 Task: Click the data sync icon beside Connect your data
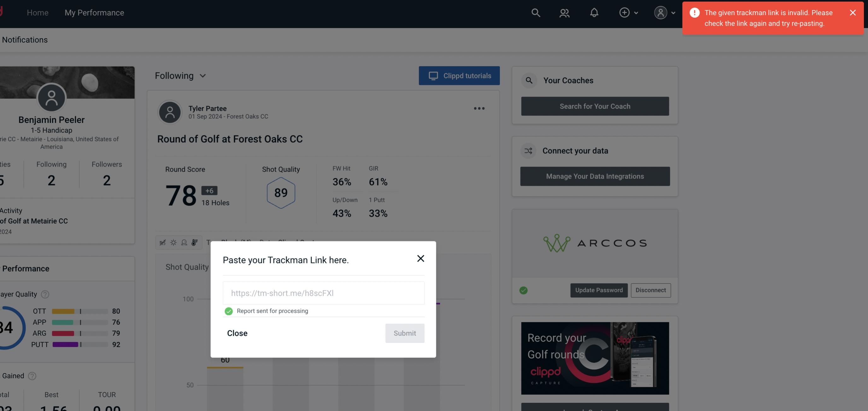tap(528, 151)
